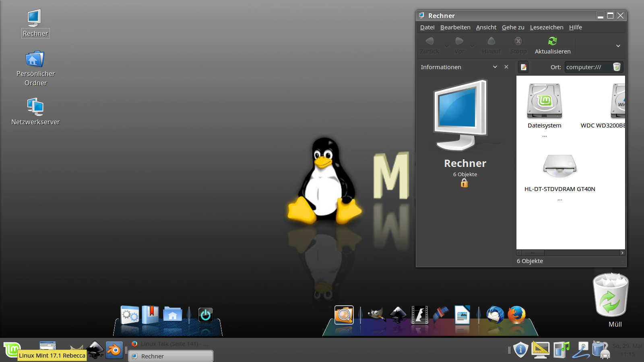The width and height of the screenshot is (644, 362).
Task: Open the display settings tray icon
Action: [541, 350]
